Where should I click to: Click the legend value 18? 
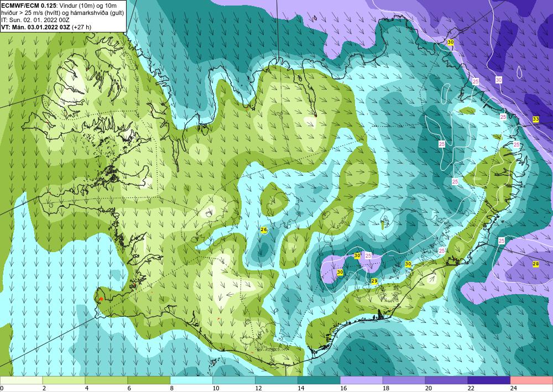click(x=386, y=388)
